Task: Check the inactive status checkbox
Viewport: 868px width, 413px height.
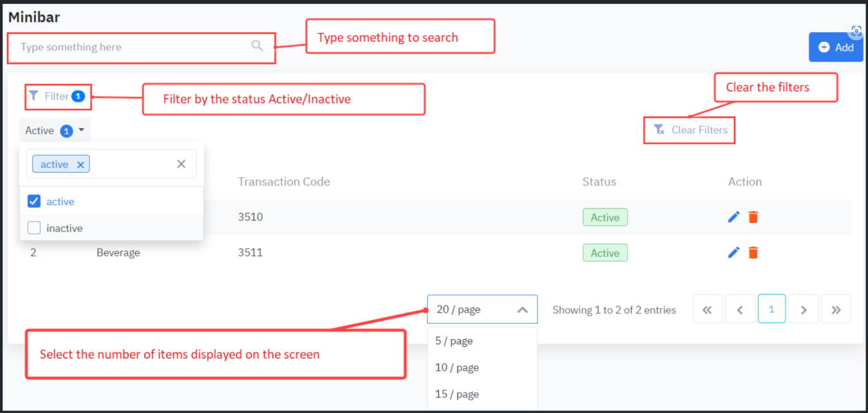Action: [x=34, y=228]
